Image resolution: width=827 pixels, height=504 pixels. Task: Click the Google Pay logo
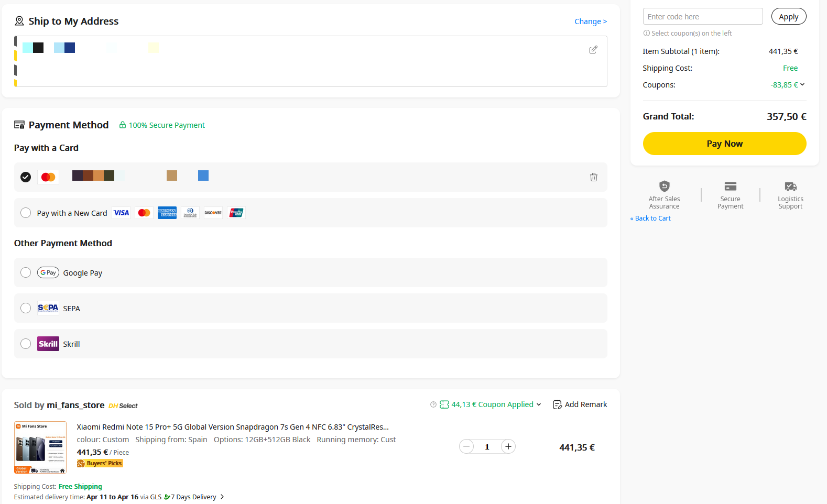pyautogui.click(x=48, y=272)
